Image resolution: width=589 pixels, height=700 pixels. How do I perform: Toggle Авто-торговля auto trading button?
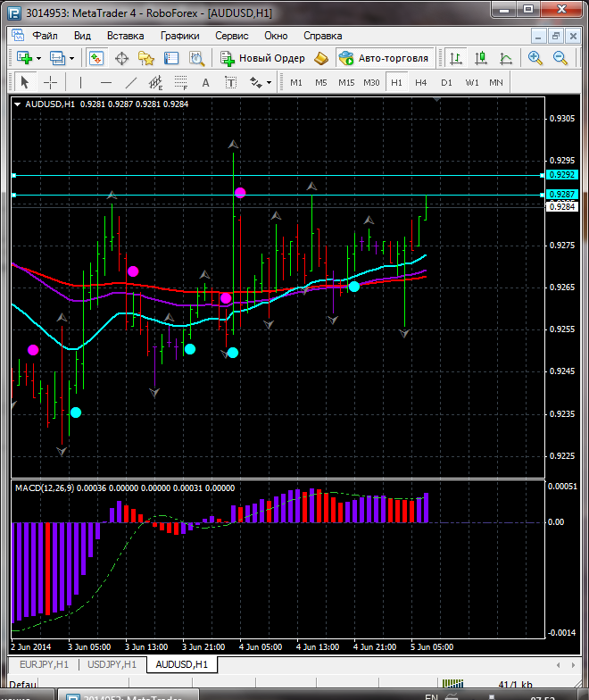[x=383, y=58]
